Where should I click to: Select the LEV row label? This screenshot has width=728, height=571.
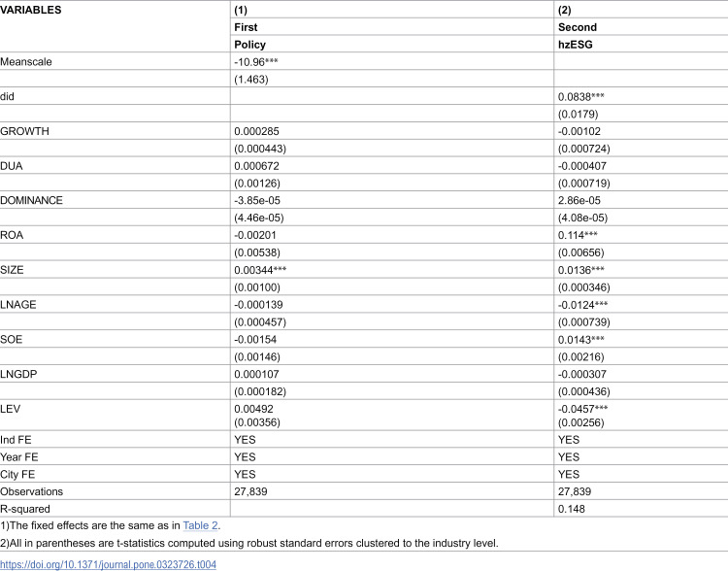(x=11, y=409)
